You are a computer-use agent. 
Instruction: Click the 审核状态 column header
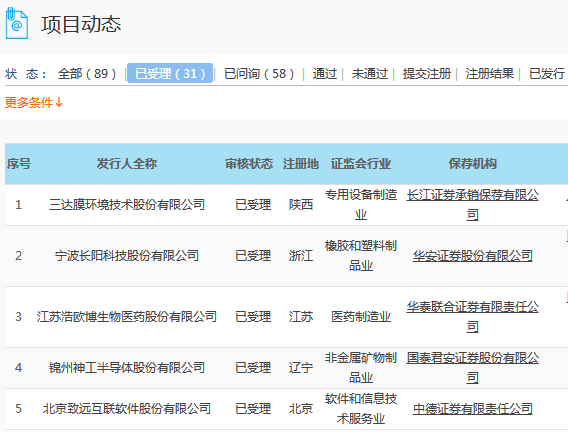pyautogui.click(x=249, y=164)
